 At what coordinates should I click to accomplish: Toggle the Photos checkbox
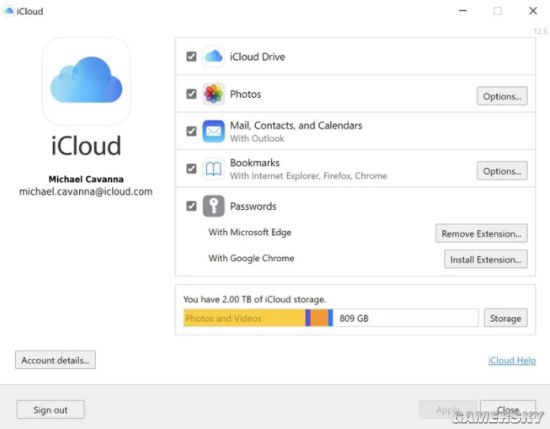tap(191, 94)
